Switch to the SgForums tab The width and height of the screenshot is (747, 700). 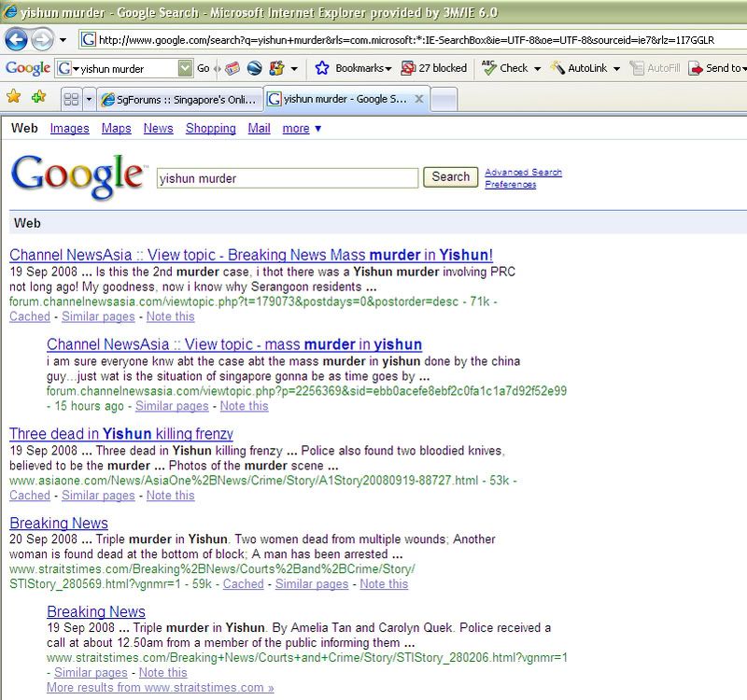click(x=177, y=99)
